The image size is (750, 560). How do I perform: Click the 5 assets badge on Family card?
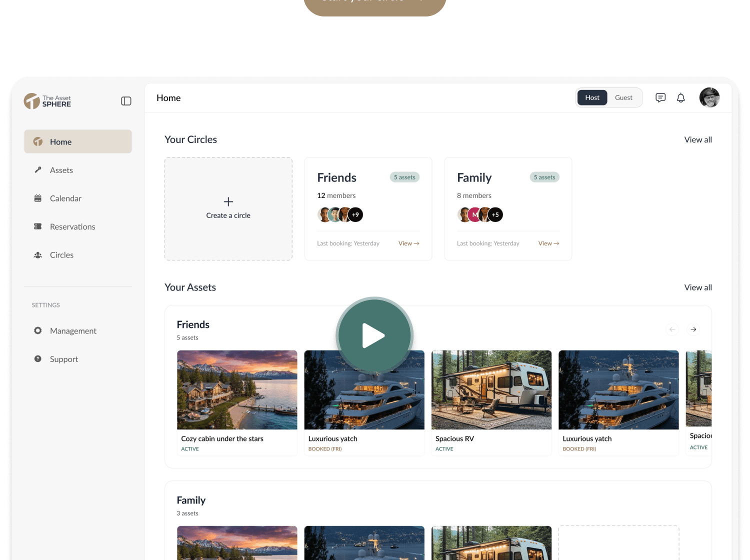click(x=544, y=177)
